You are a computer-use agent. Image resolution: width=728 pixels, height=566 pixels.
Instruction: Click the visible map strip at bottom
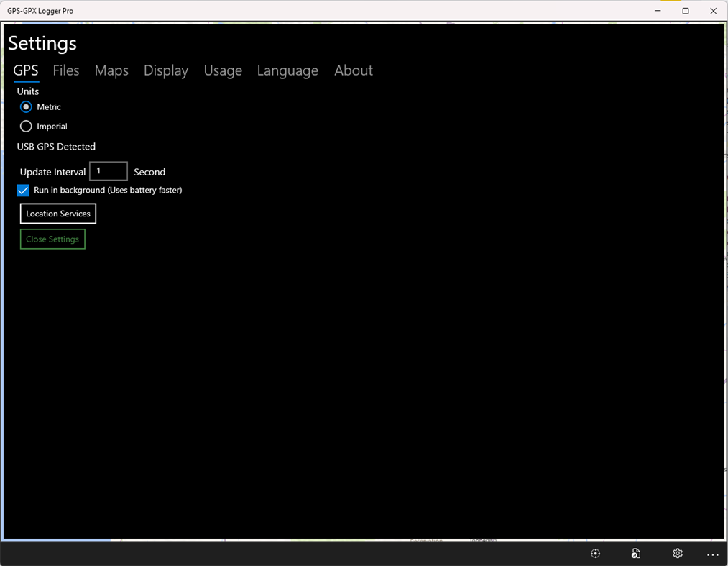(x=359, y=539)
